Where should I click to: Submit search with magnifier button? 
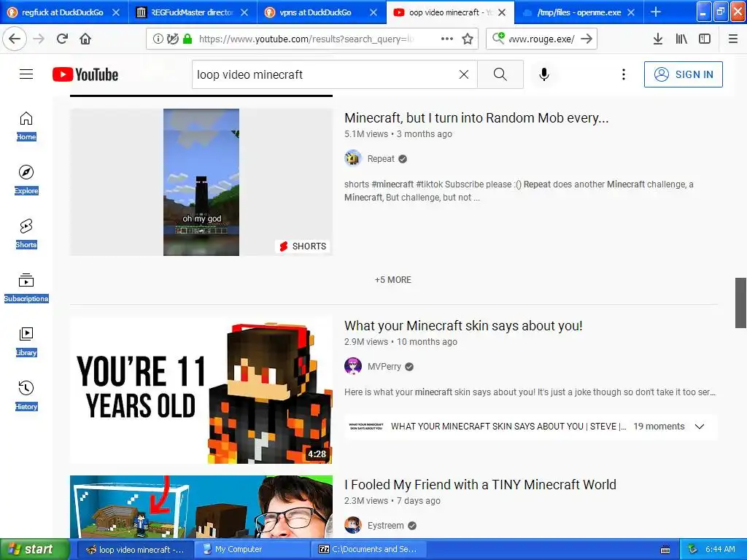[500, 74]
